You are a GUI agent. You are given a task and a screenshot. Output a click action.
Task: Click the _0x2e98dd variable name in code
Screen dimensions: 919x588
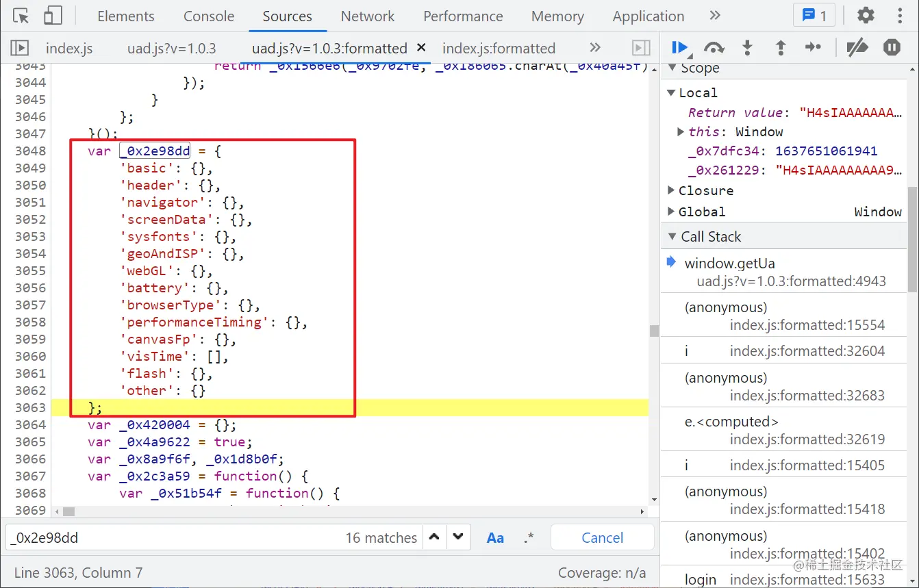(155, 151)
